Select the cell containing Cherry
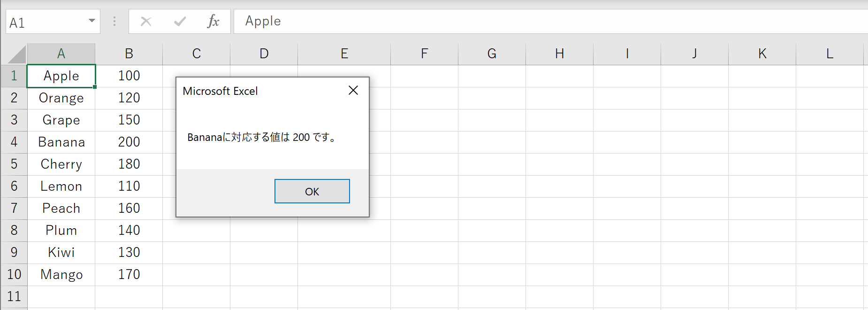The image size is (868, 310). coord(61,164)
